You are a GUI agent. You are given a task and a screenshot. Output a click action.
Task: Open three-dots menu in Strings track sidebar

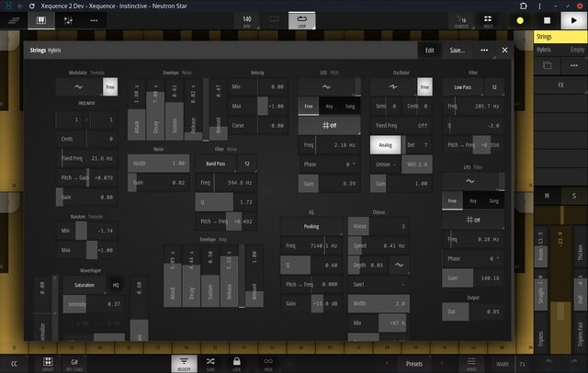pos(574,65)
